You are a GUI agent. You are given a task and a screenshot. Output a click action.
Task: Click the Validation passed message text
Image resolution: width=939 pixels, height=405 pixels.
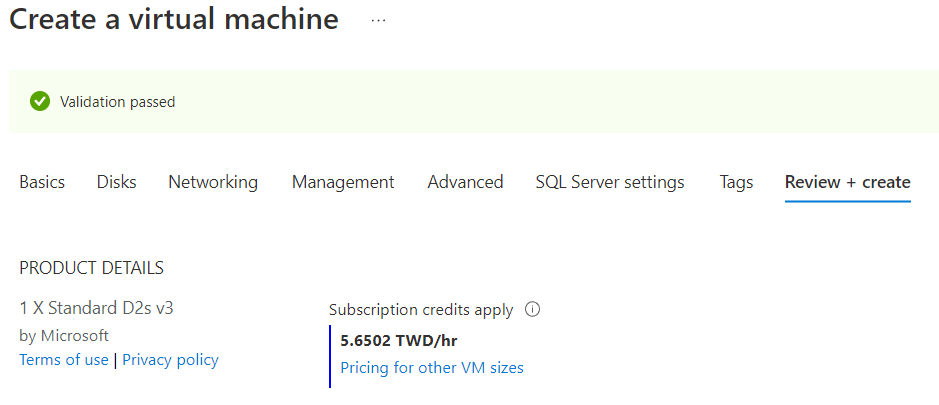[x=117, y=102]
